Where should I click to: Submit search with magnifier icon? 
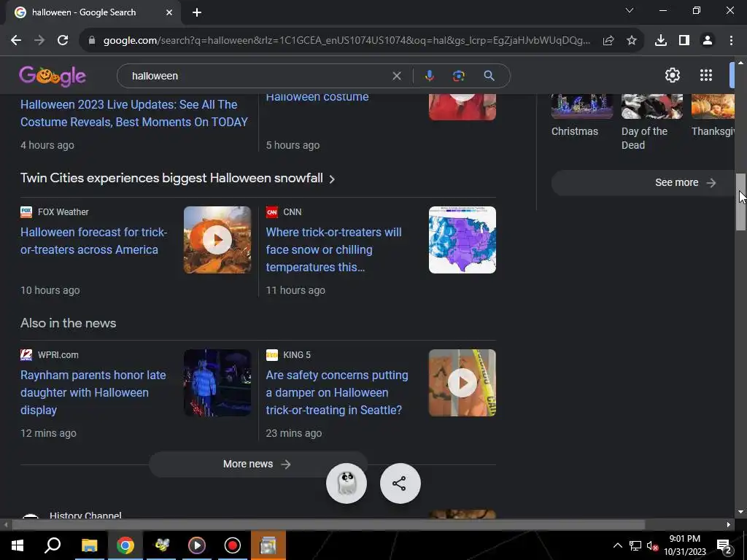pos(489,76)
